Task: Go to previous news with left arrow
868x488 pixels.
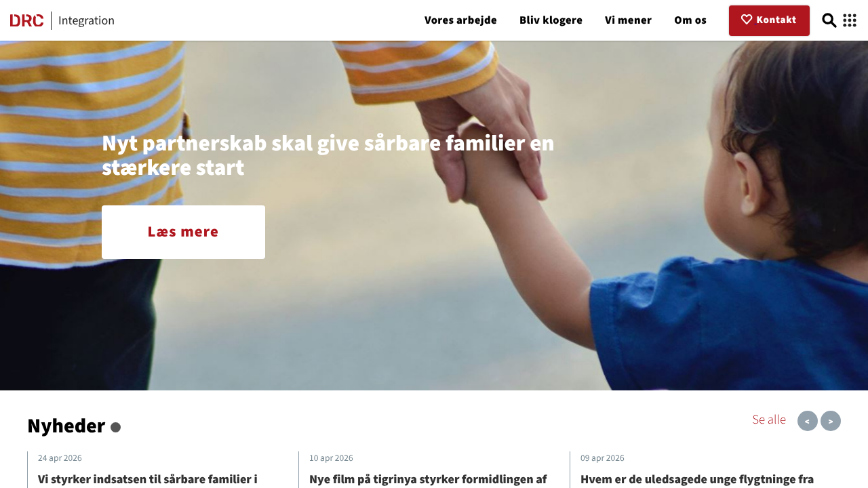Action: tap(808, 421)
